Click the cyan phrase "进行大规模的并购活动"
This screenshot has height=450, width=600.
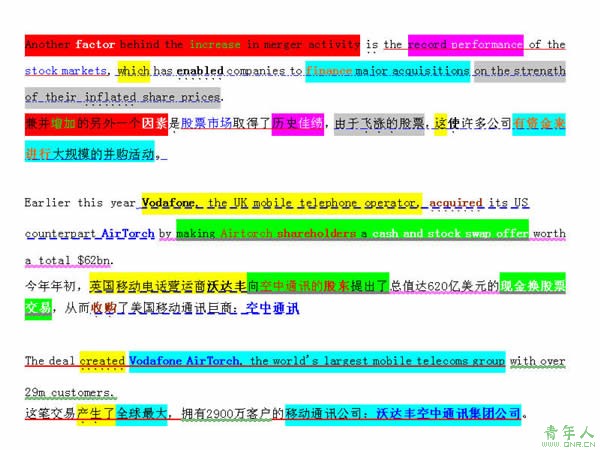pos(90,152)
